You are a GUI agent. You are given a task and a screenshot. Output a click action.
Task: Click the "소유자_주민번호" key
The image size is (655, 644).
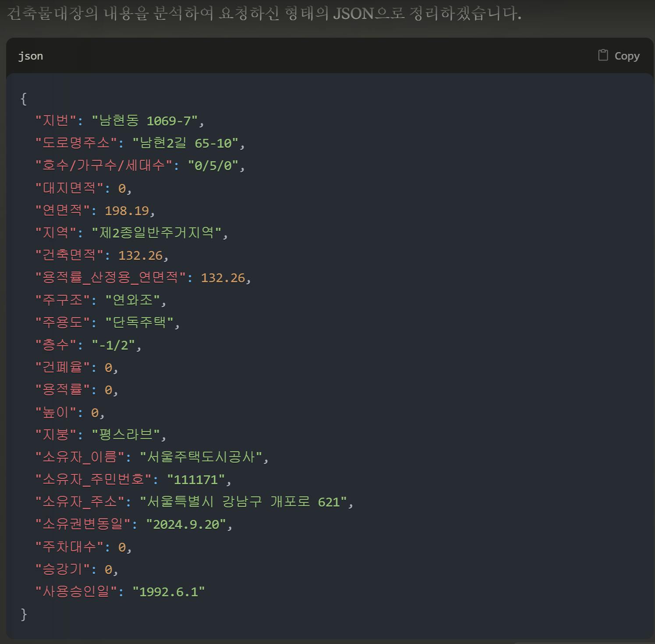pos(93,479)
